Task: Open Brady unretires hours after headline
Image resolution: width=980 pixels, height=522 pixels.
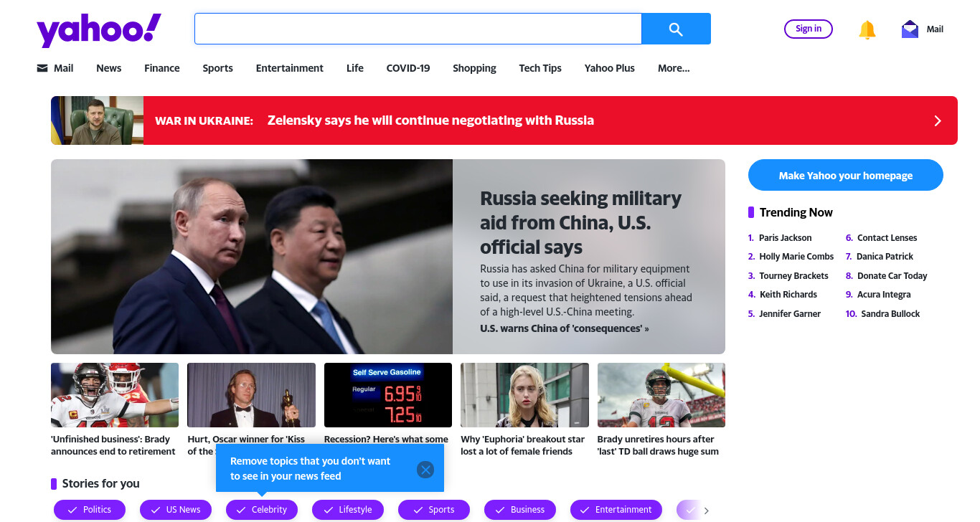Action: [x=658, y=445]
